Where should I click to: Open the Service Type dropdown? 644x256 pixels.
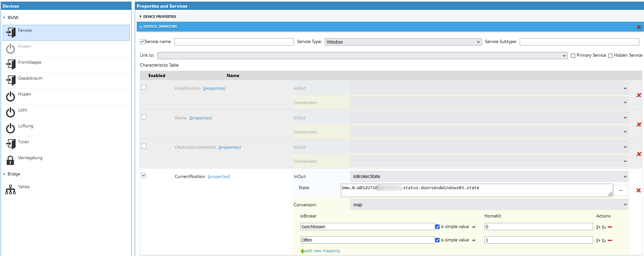pyautogui.click(x=403, y=42)
